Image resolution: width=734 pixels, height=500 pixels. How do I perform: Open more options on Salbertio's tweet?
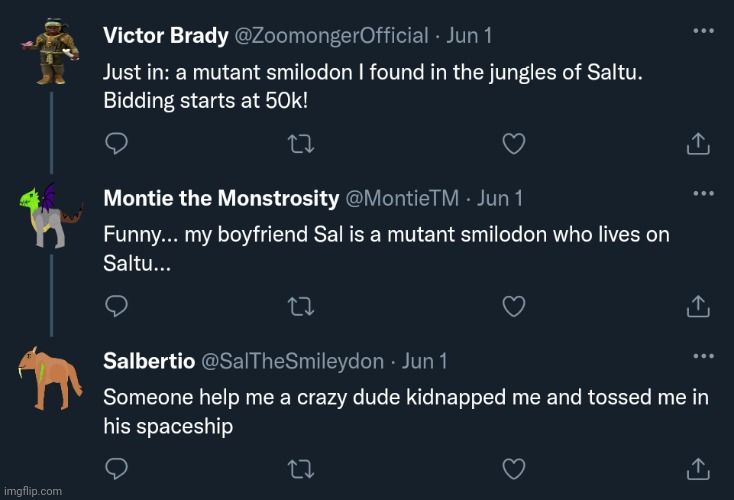point(704,355)
